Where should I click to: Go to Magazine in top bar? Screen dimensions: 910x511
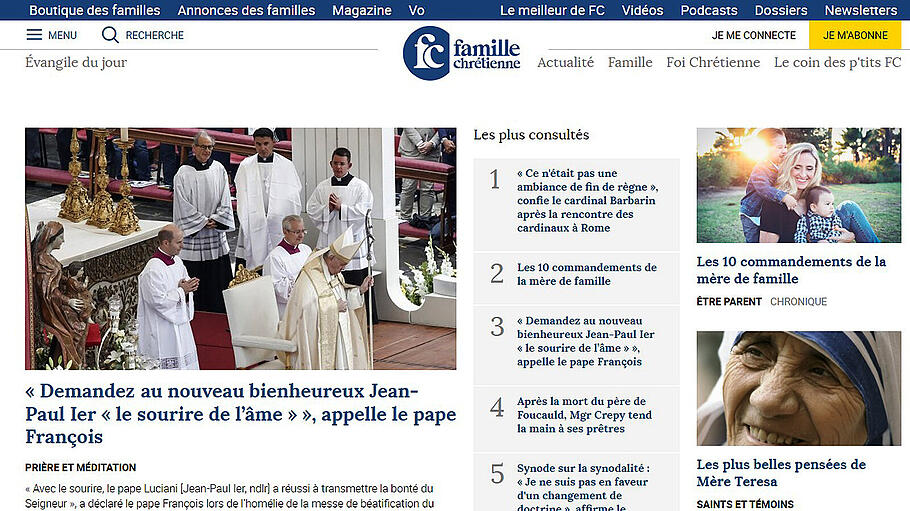pos(361,10)
